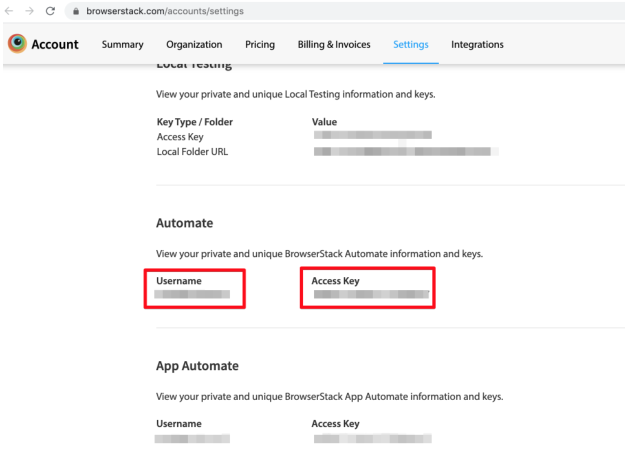This screenshot has width=625, height=450.
Task: Reload the page with the refresh icon
Action: [50, 11]
